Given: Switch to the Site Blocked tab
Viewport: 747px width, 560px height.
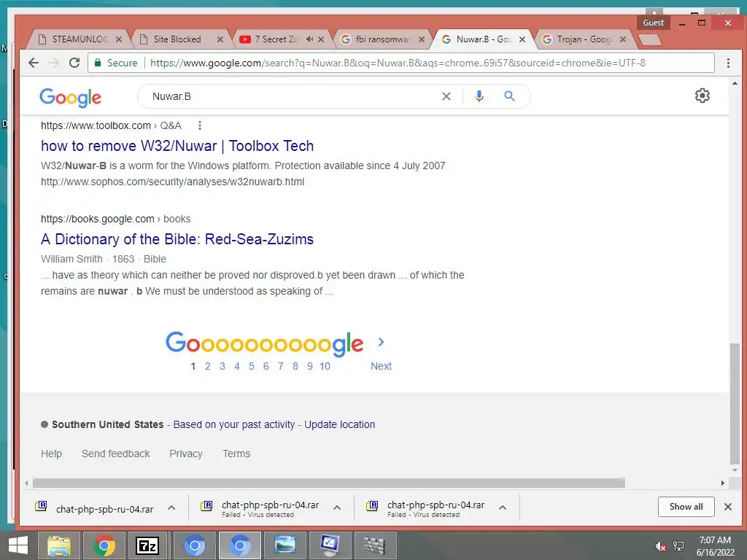Looking at the screenshot, I should (x=177, y=39).
